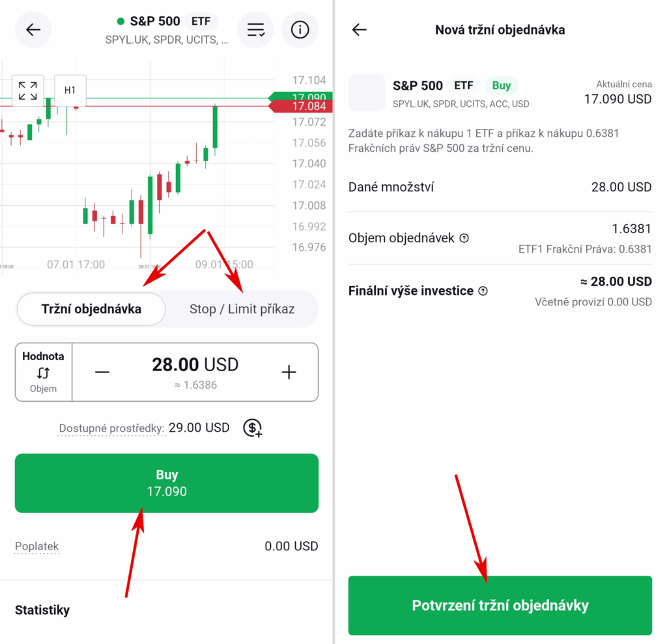Tap the Dostupné prostředky label
The image size is (667, 644).
111,428
